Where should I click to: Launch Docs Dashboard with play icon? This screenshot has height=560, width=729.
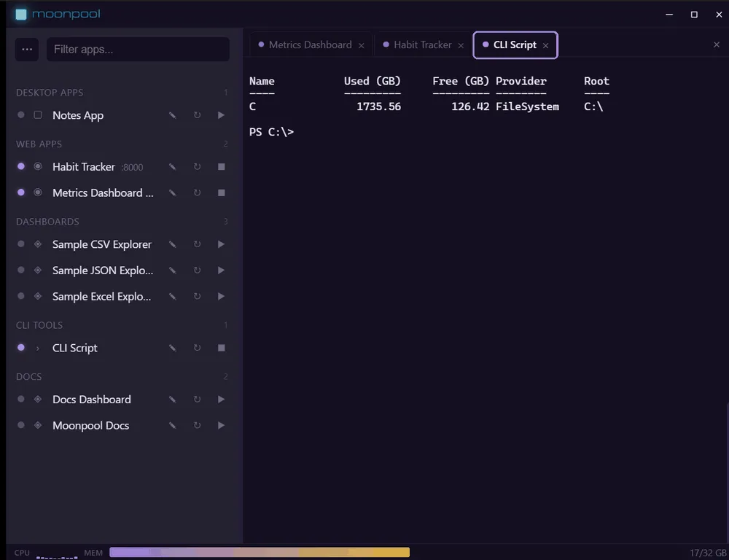[222, 400]
